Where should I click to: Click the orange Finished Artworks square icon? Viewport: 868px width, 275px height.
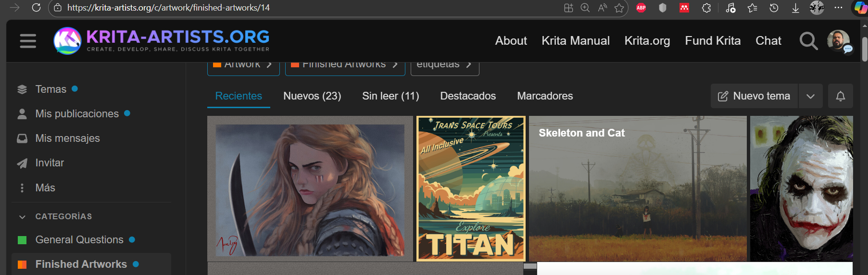[x=22, y=264]
